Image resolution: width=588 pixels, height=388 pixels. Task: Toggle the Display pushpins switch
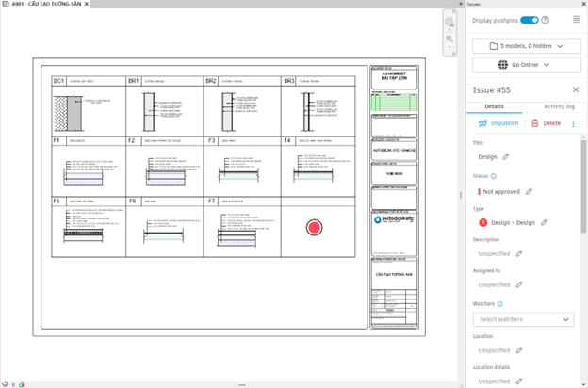[x=530, y=20]
